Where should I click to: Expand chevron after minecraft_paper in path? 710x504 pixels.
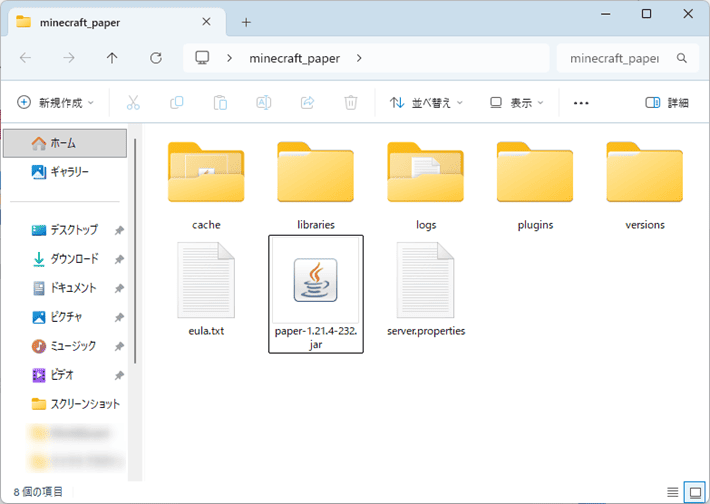(359, 58)
